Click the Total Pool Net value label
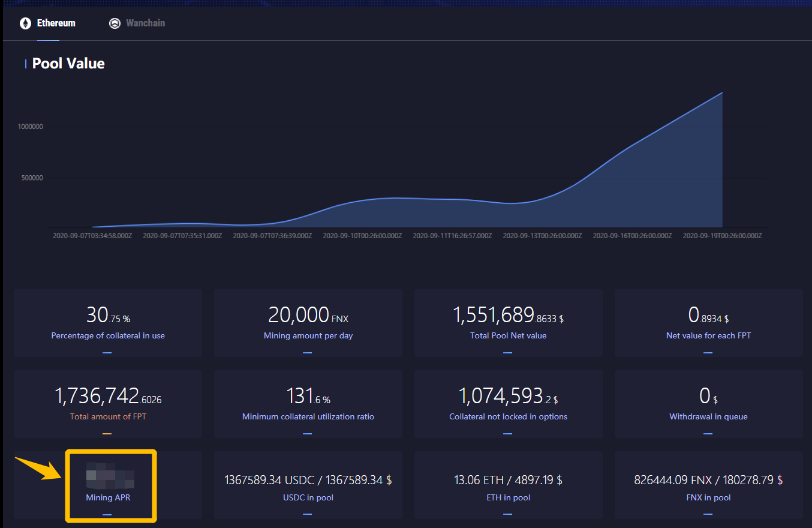The width and height of the screenshot is (812, 528). [x=508, y=335]
